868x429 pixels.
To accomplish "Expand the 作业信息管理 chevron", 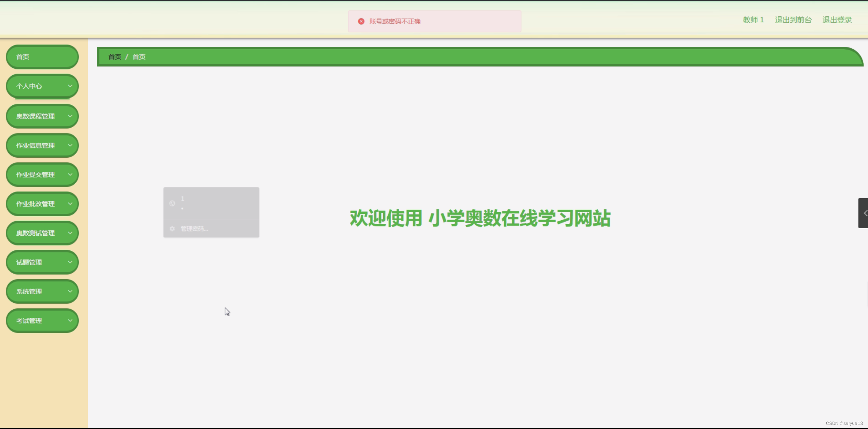I will [70, 145].
